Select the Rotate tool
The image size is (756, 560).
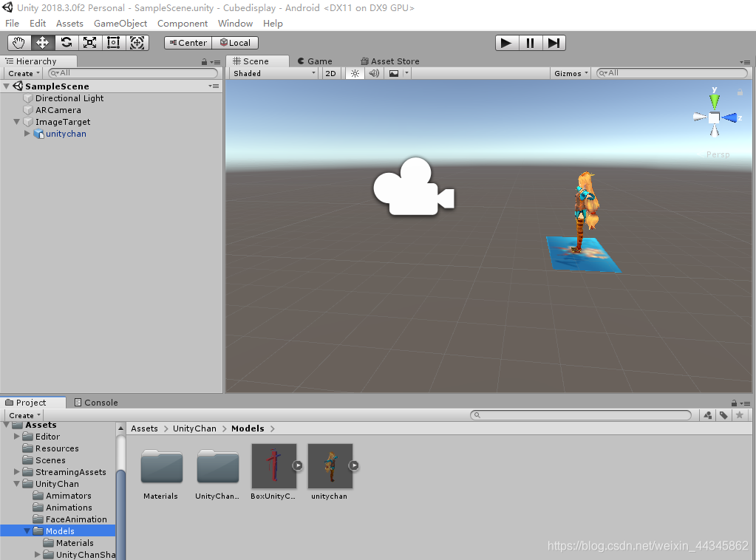[66, 43]
